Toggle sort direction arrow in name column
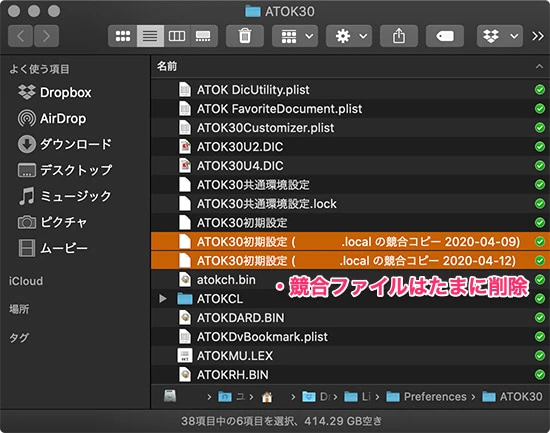The image size is (550, 433). (539, 66)
